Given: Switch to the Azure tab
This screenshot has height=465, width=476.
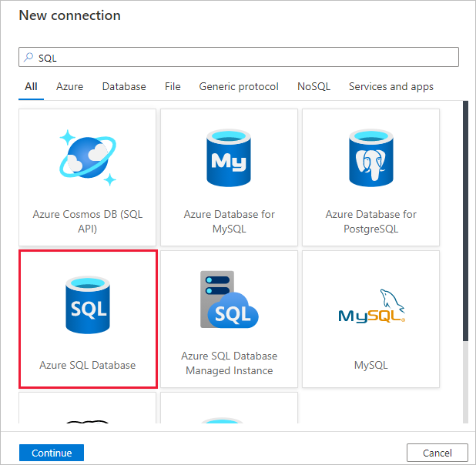Looking at the screenshot, I should tap(69, 87).
